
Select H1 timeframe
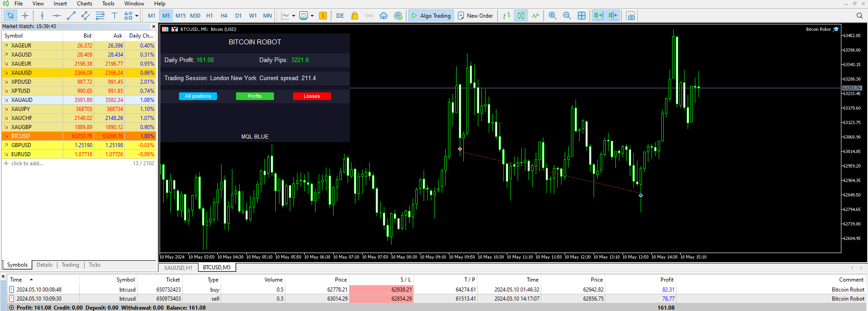[209, 16]
